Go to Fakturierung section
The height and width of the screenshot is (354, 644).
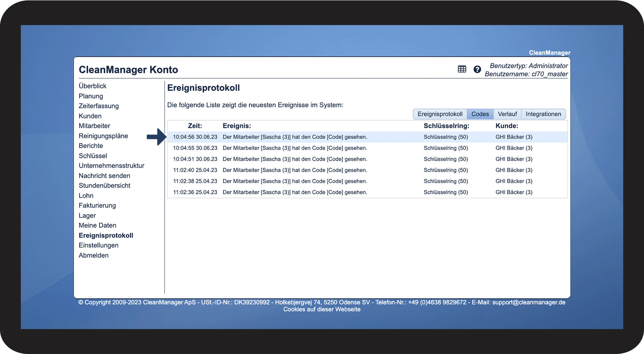97,206
